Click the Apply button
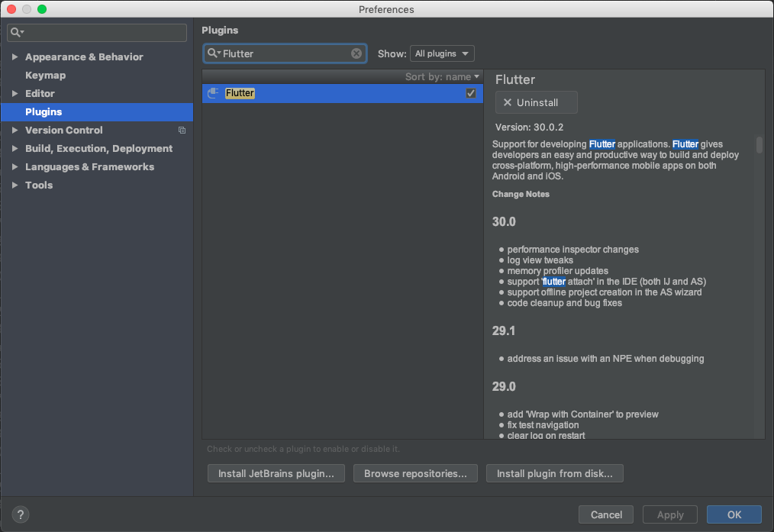774x532 pixels. click(670, 514)
